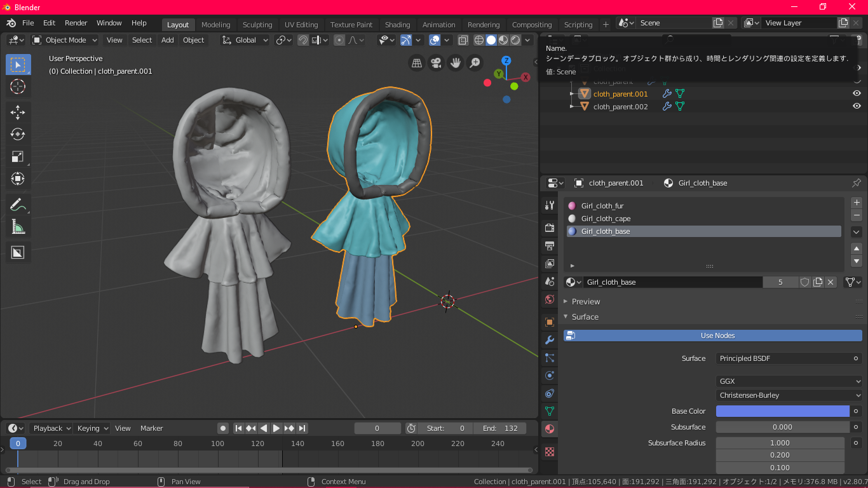Click the timeline horizontal scrollbar

(269, 470)
